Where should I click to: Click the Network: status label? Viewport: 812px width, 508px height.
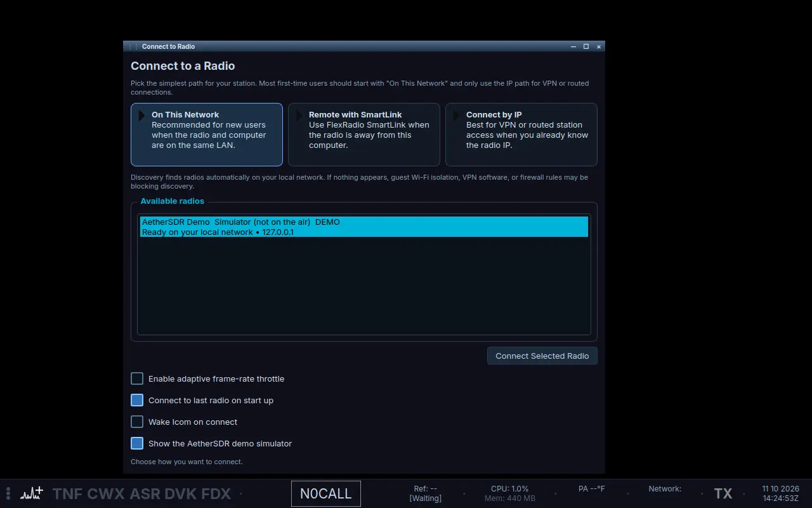pyautogui.click(x=665, y=489)
